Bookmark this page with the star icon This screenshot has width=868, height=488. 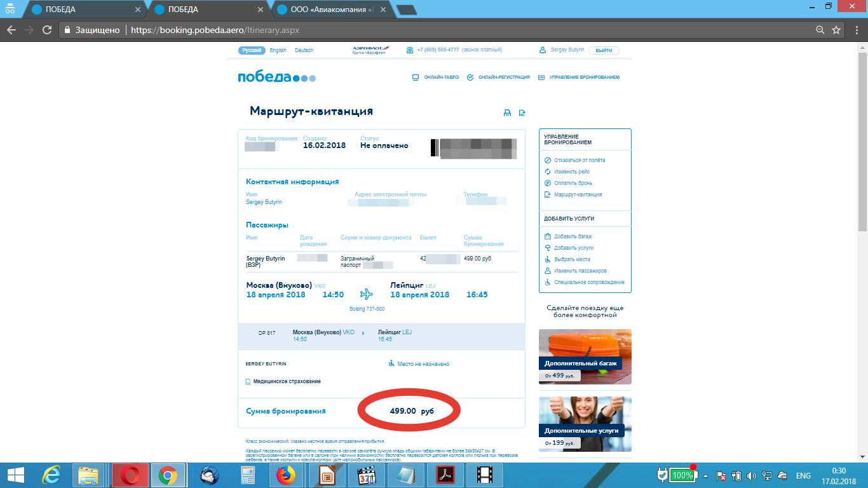[x=836, y=30]
